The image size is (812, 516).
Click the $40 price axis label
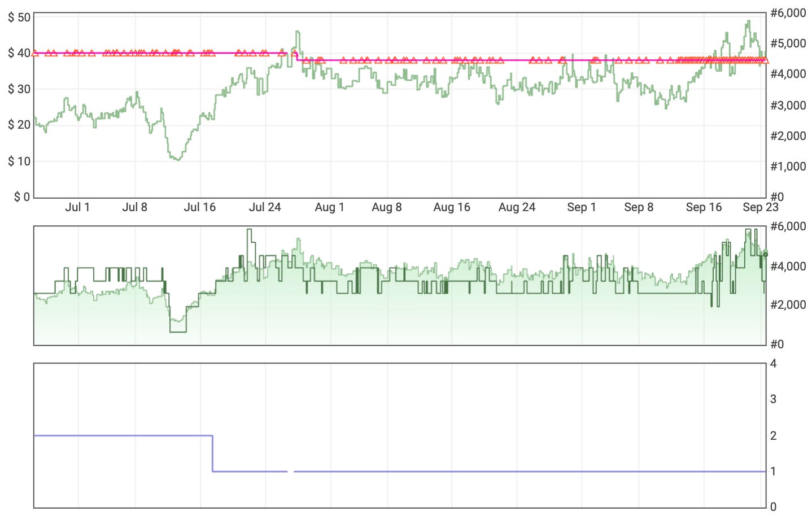(19, 53)
